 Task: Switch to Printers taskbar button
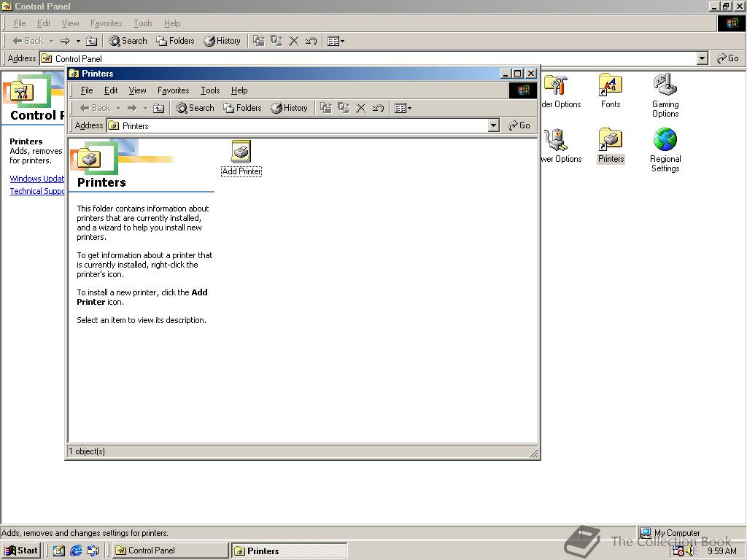pyautogui.click(x=289, y=551)
